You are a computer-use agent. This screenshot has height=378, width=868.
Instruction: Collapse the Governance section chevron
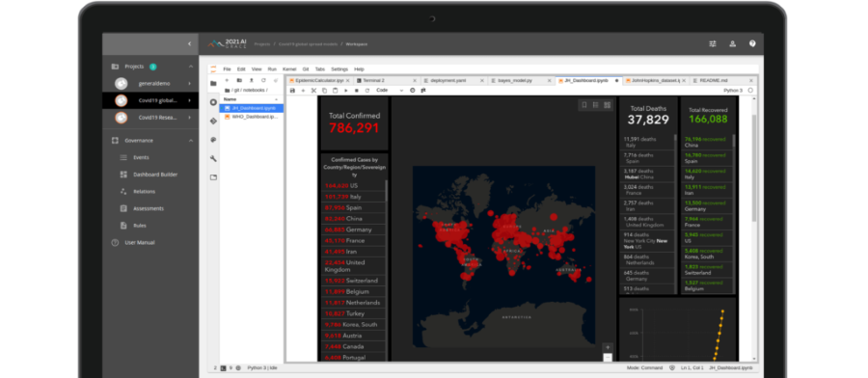click(x=191, y=141)
